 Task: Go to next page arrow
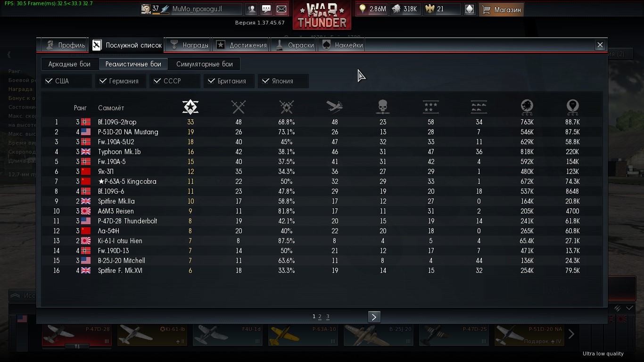pos(374,317)
